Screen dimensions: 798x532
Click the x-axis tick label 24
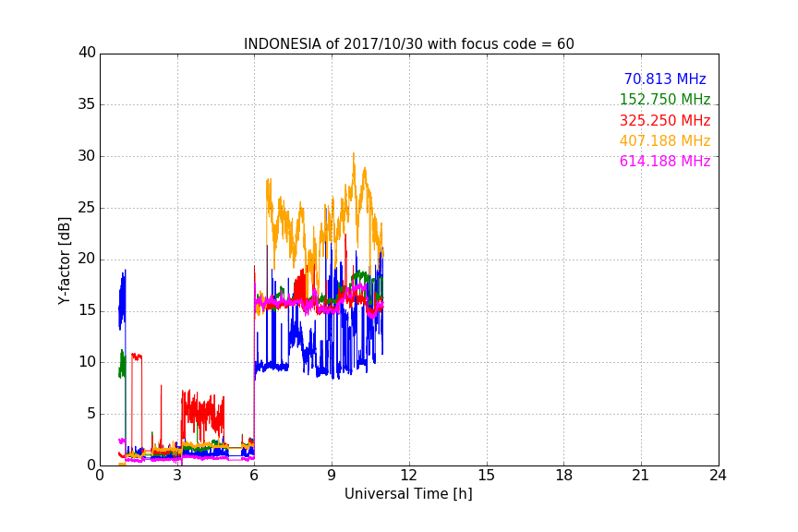point(718,476)
